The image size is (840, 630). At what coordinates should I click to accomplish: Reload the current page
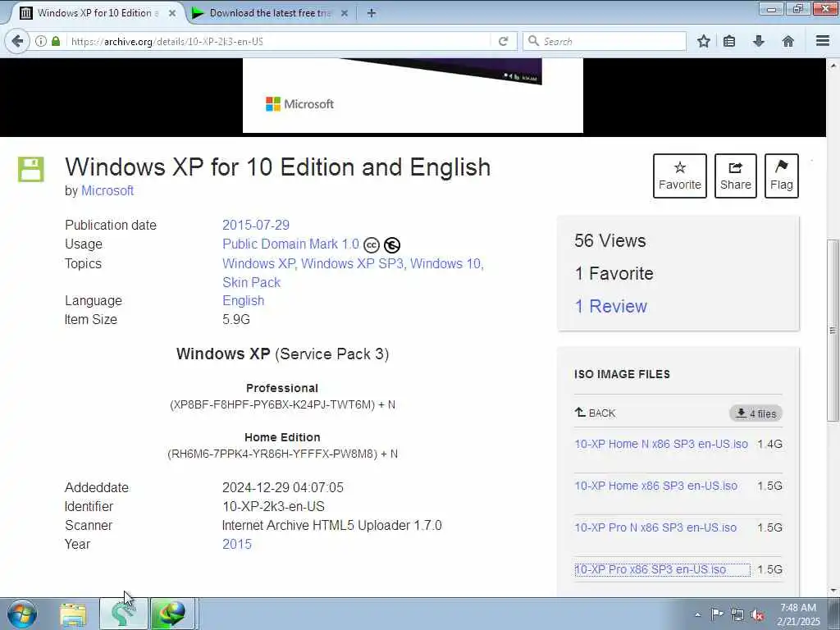pyautogui.click(x=503, y=41)
